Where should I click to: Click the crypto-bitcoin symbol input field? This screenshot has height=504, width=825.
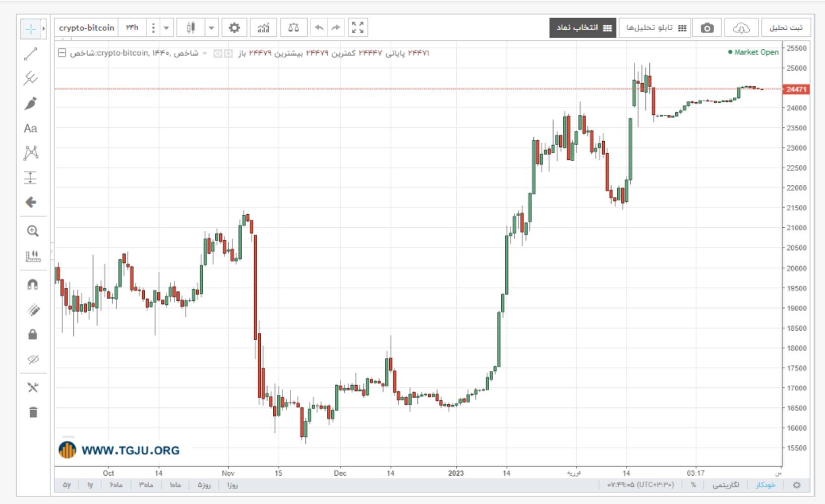[86, 28]
